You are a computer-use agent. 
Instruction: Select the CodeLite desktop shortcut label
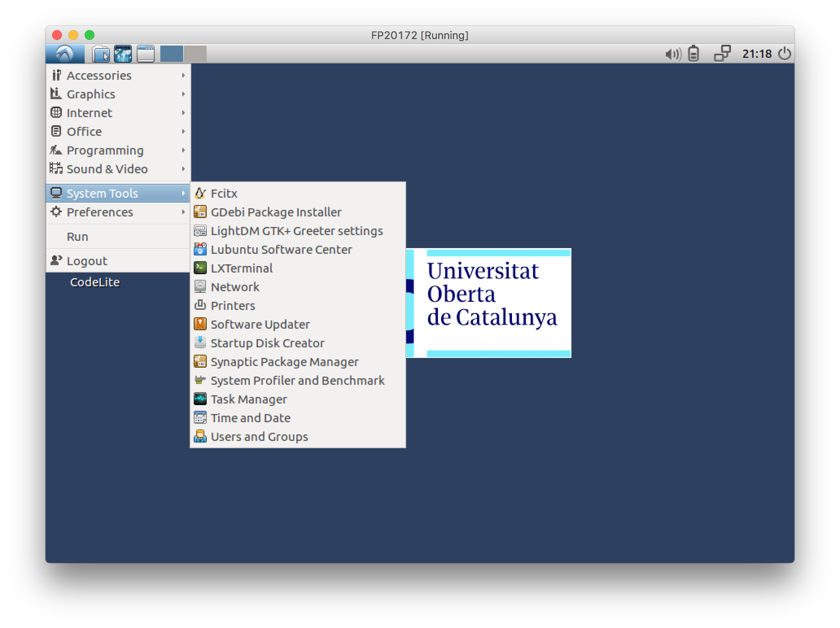95,282
